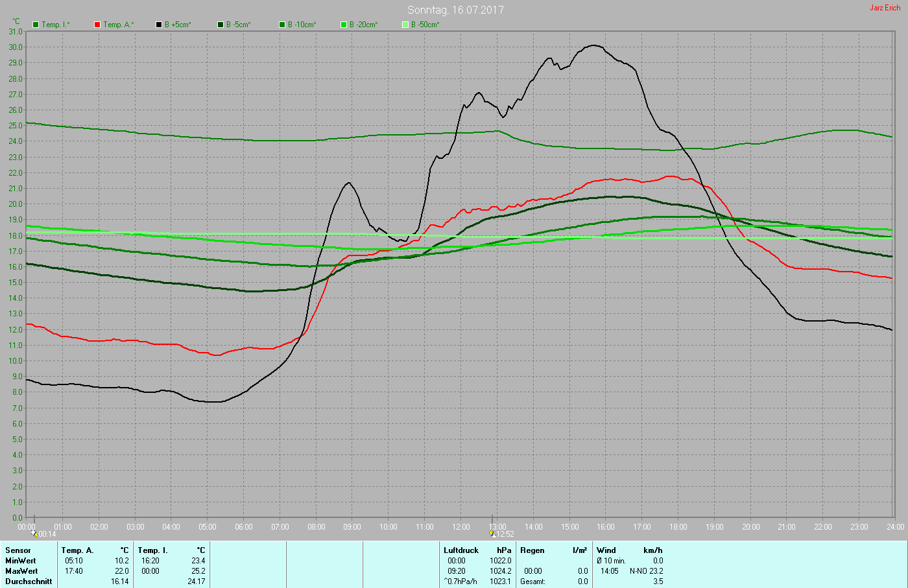Image resolution: width=908 pixels, height=588 pixels.
Task: Click the '15.0' y-axis label
Action: (x=16, y=283)
